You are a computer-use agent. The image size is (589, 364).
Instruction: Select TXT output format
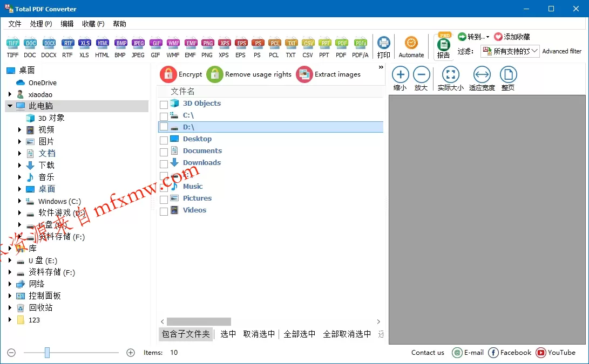(291, 47)
